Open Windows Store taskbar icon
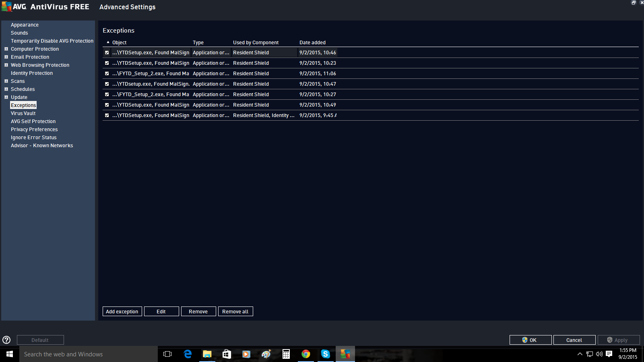644x362 pixels. click(227, 354)
